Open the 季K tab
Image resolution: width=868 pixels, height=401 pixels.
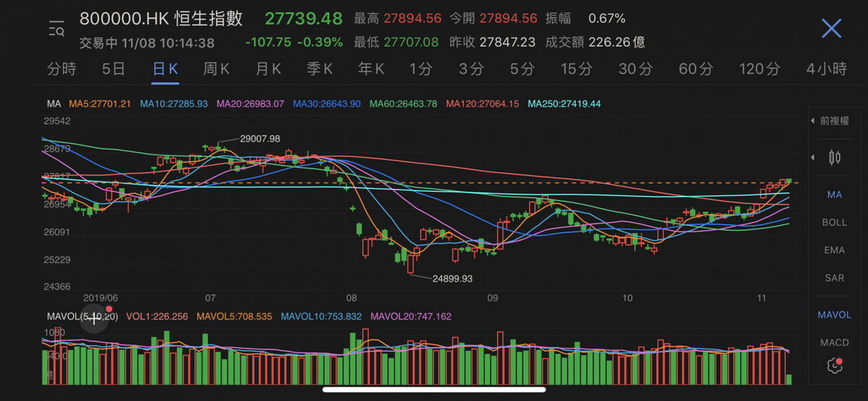tap(320, 69)
